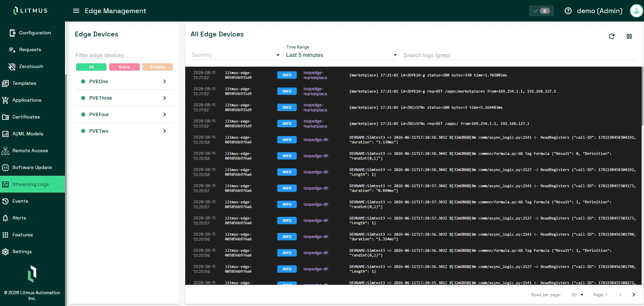Screen dimensions: 644x306
Task: Expand the PVEFour device chevron
Action: [x=164, y=114]
